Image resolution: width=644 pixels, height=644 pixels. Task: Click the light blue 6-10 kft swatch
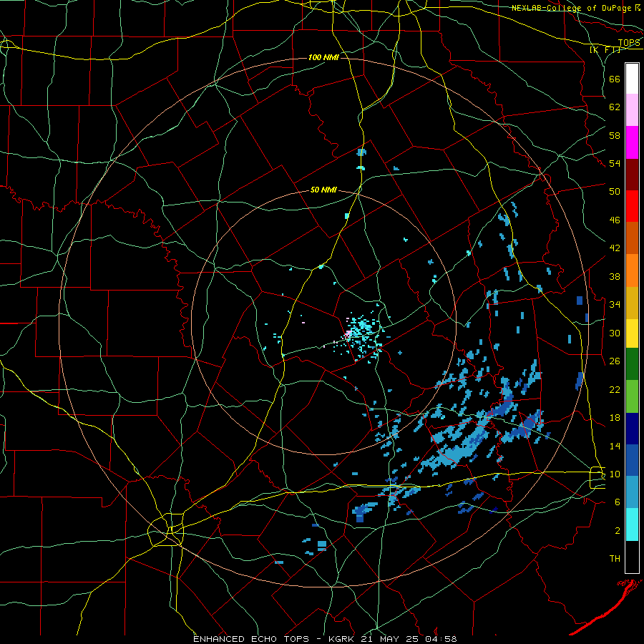point(632,492)
